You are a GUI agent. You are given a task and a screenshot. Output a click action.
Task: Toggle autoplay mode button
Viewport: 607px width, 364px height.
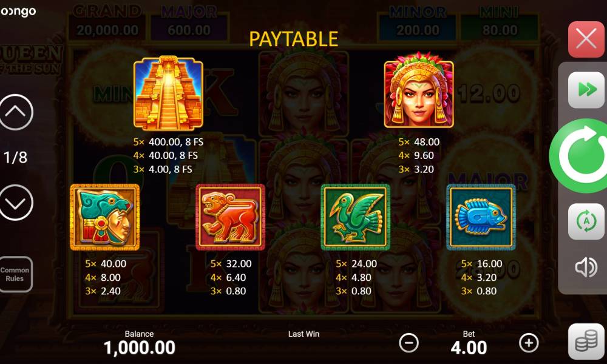coord(586,221)
